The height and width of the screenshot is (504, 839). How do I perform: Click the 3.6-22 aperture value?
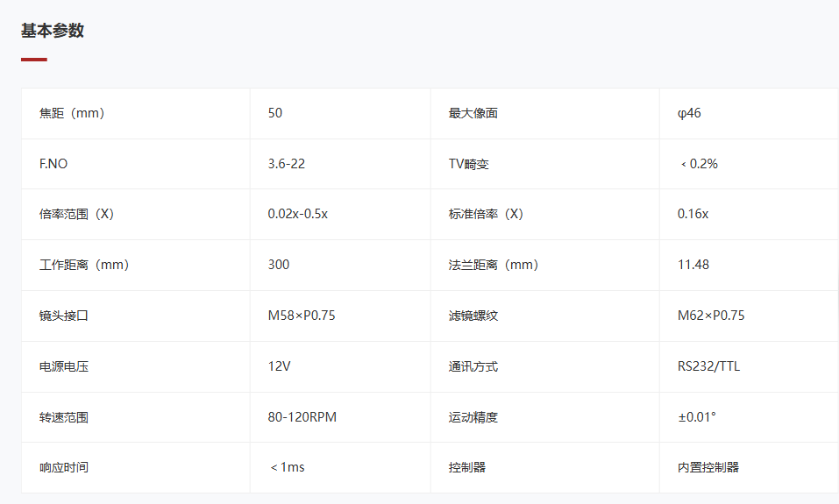[287, 164]
